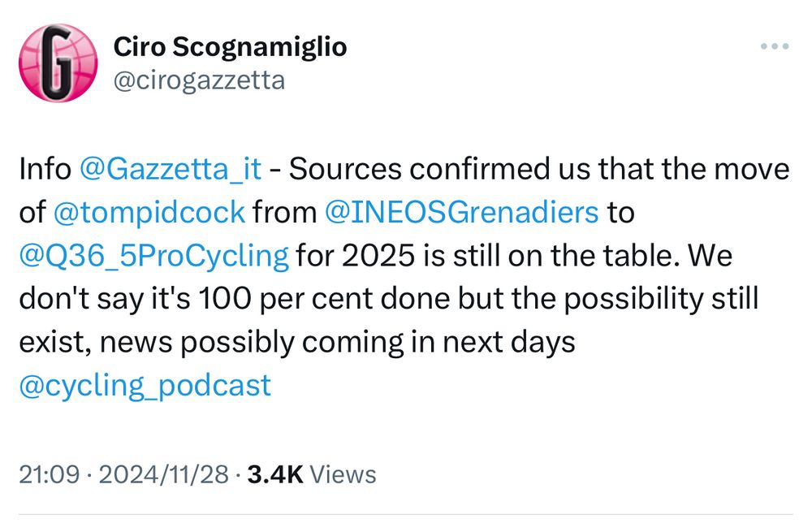Click the pink Gazzetta G profile avatar

(58, 63)
